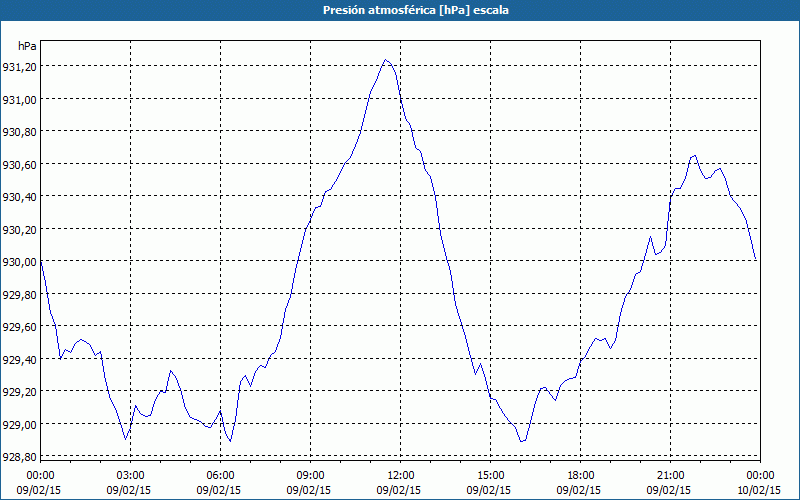Click the 930,60 y-axis value
800x500 pixels.
(19, 164)
